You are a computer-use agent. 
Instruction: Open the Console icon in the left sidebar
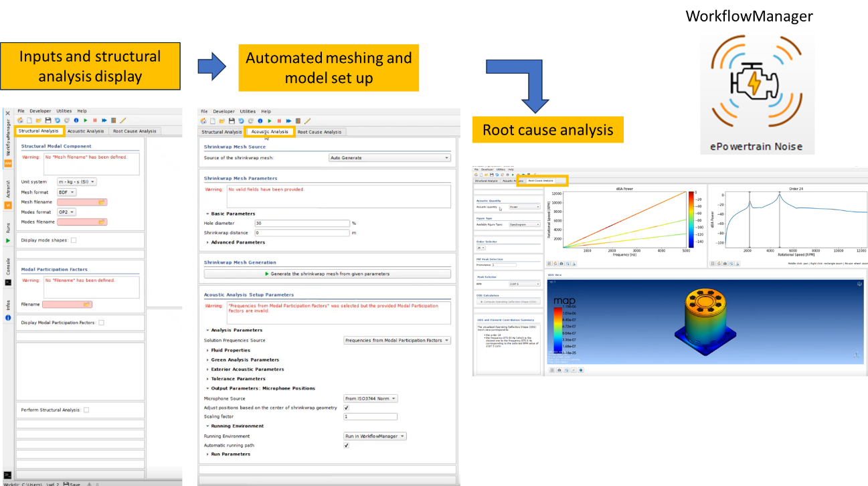click(8, 282)
